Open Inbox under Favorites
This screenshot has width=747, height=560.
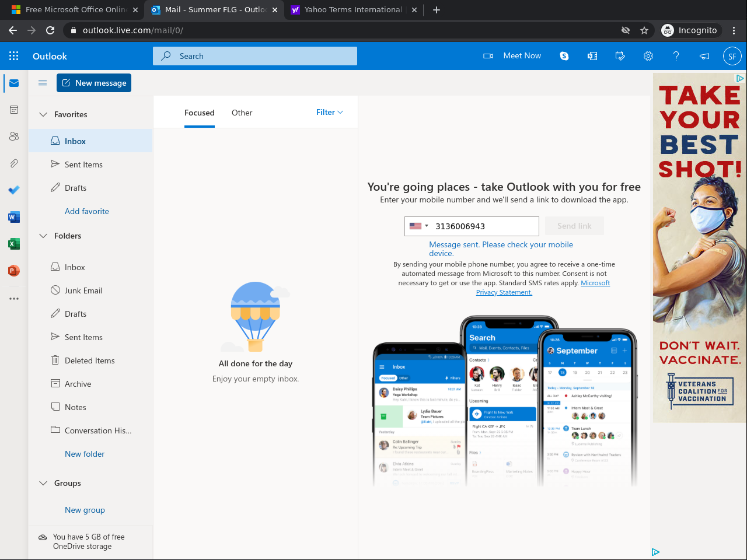[90, 141]
